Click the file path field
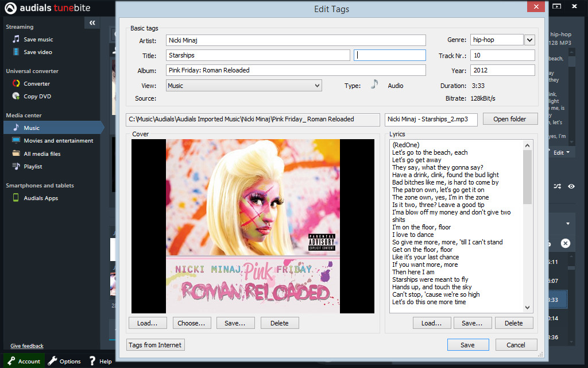The height and width of the screenshot is (368, 588). click(x=253, y=120)
